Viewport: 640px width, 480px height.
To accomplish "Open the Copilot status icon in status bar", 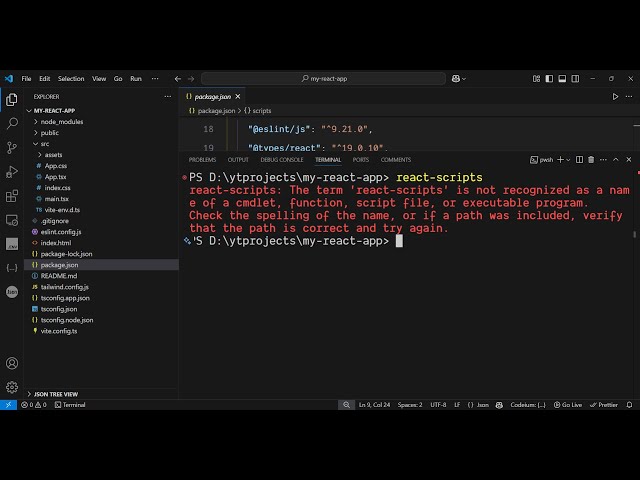I will [499, 405].
